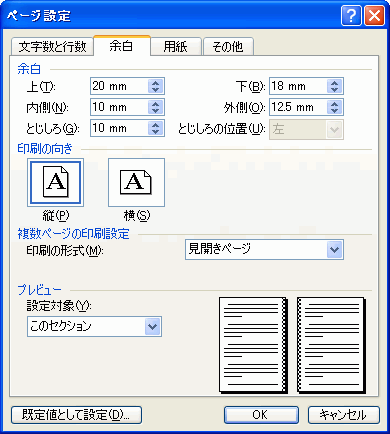Open the その他 tab

[x=228, y=47]
